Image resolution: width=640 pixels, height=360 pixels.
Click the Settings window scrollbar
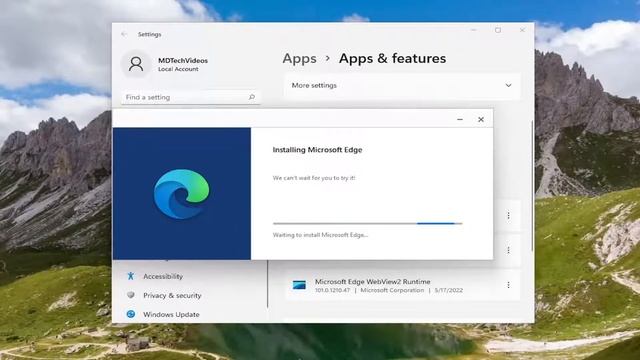pyautogui.click(x=532, y=186)
